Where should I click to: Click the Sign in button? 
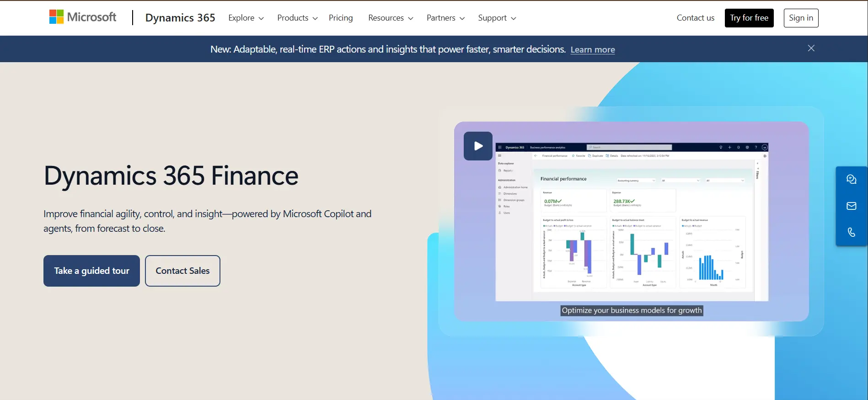coord(801,18)
